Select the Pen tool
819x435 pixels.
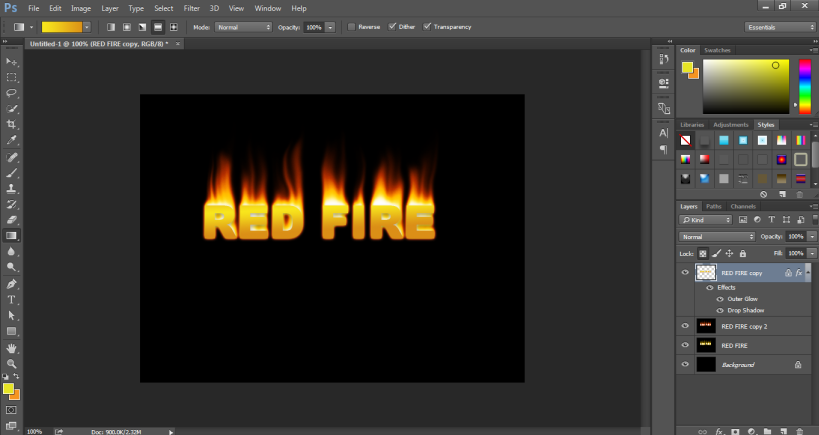[11, 284]
